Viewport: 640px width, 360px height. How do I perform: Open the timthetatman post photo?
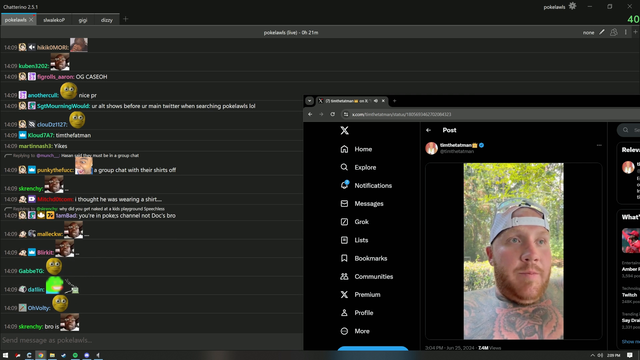point(513,251)
